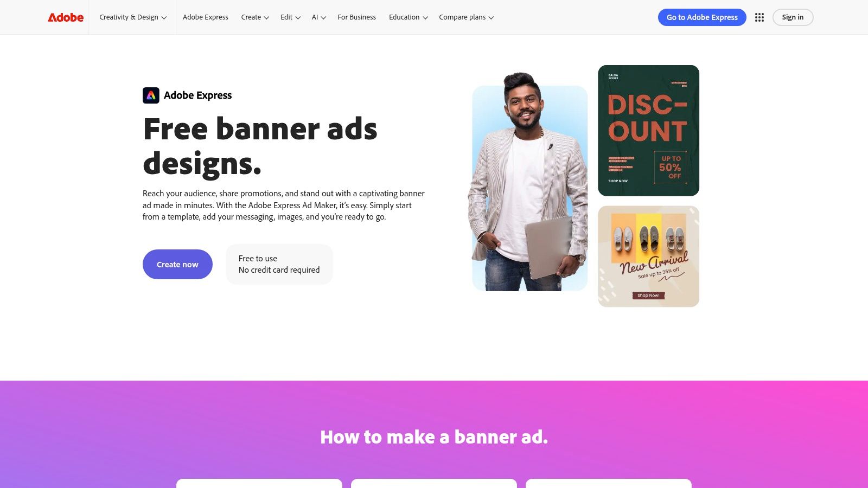868x488 pixels.
Task: Expand the AI dropdown menu
Action: pos(319,17)
